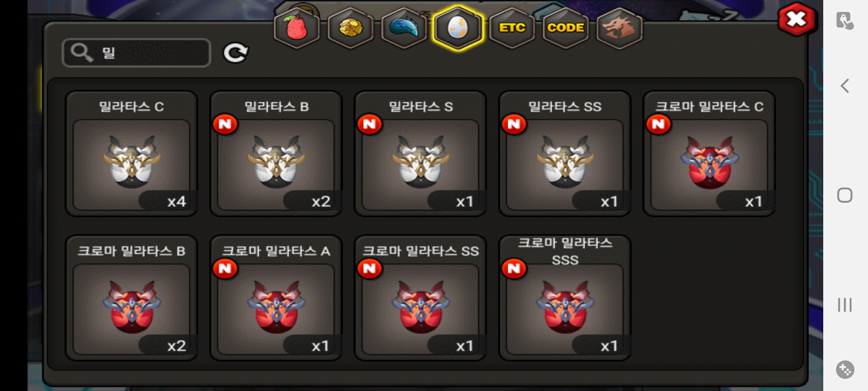Tap the Android recent apps button
This screenshot has width=868, height=391.
845,305
